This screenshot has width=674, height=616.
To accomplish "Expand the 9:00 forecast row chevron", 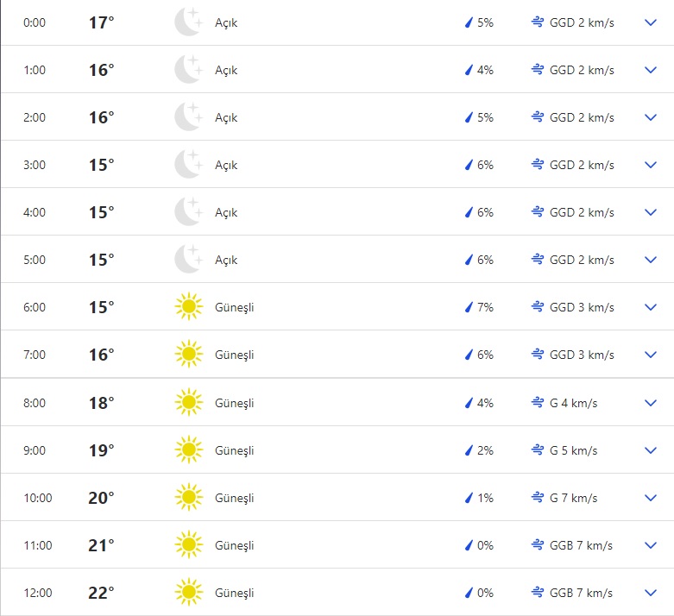I will tap(651, 450).
